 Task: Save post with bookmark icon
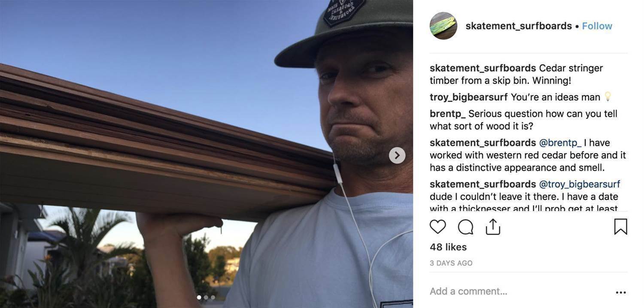pyautogui.click(x=620, y=226)
